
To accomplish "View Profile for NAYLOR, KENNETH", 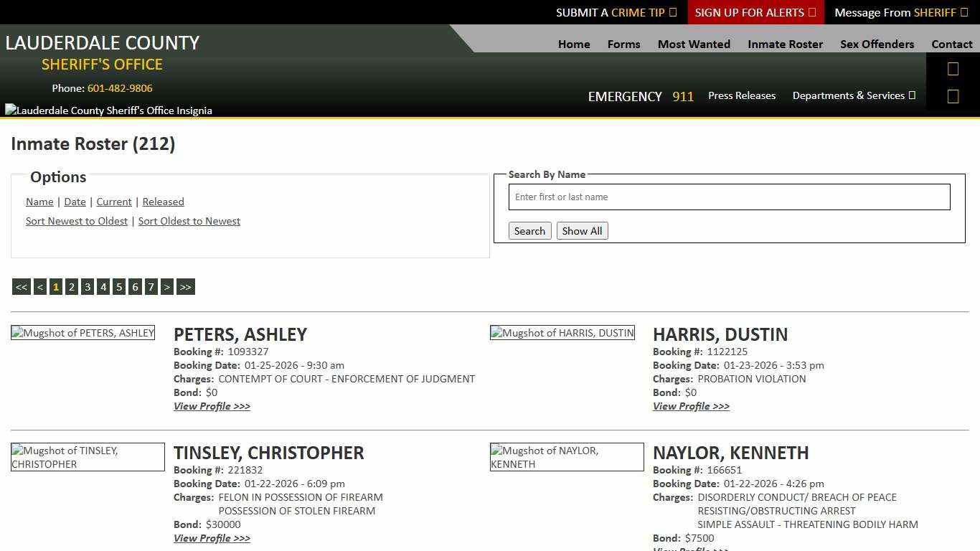I will click(x=691, y=549).
